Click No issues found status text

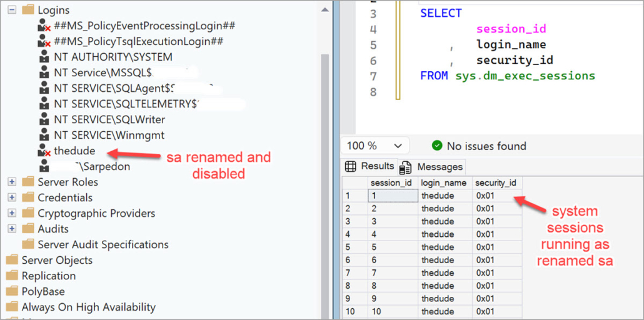(486, 146)
